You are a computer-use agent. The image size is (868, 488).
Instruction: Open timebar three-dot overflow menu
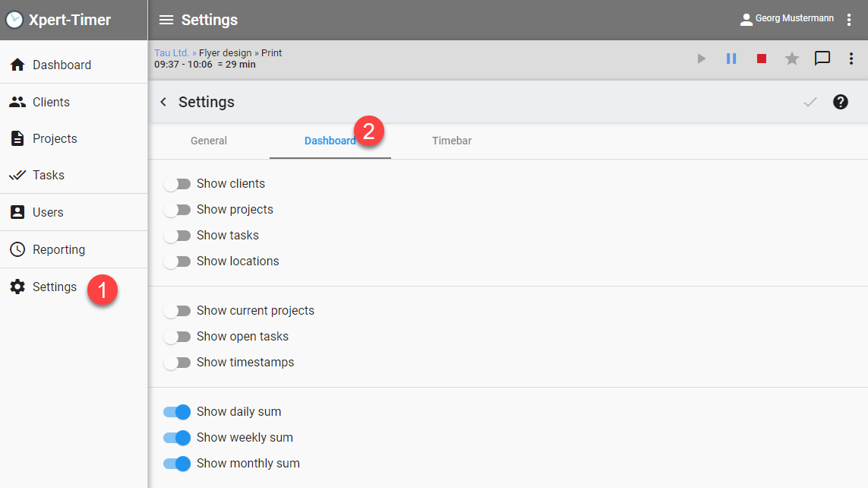pos(851,59)
